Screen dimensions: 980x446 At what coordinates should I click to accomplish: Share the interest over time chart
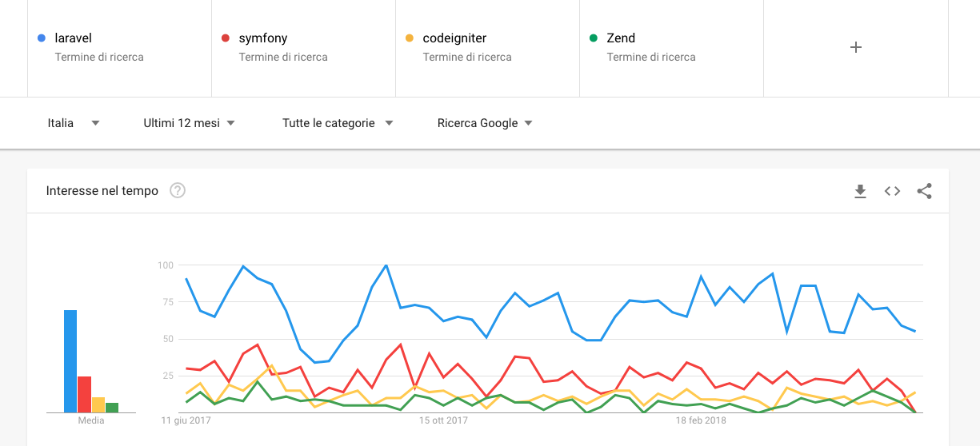(x=924, y=191)
